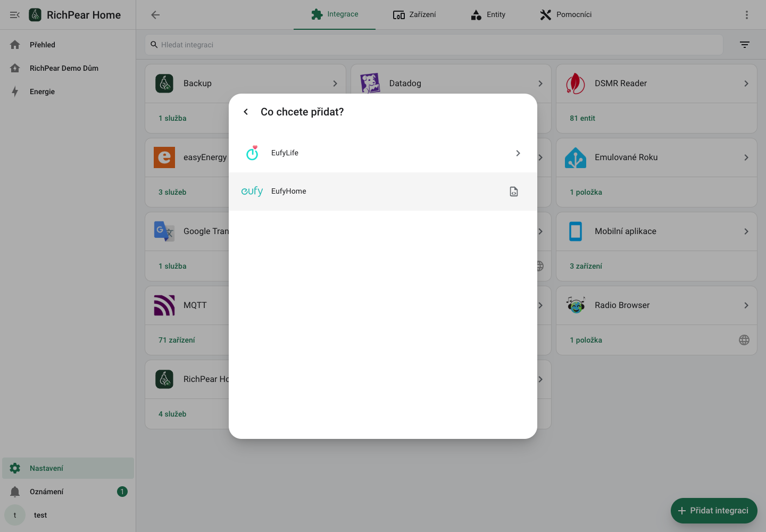Screen dimensions: 766x532
Task: Open the 1 služba link under Google Translate
Action: [x=172, y=266]
